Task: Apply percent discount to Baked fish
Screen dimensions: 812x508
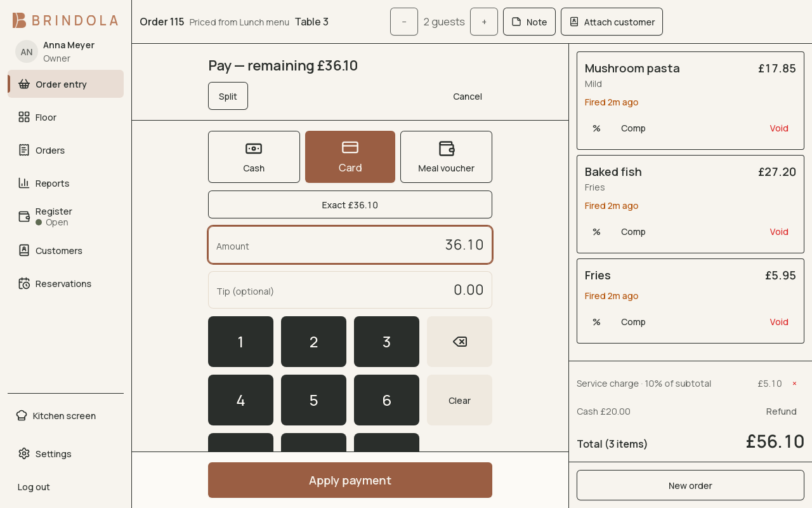Action: coord(596,232)
